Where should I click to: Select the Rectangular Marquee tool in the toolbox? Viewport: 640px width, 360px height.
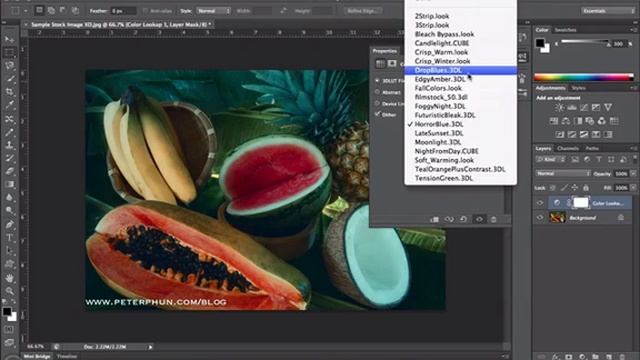[x=9, y=52]
